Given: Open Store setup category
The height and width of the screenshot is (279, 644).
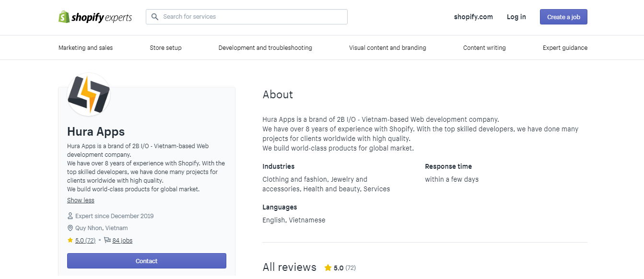Looking at the screenshot, I should click(x=165, y=48).
